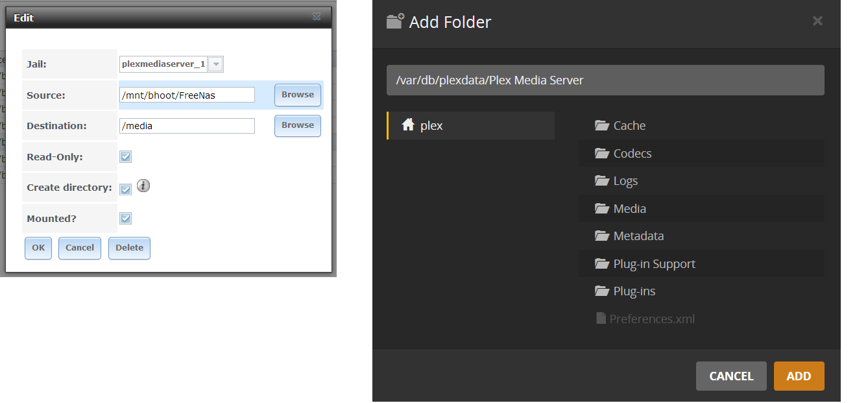Open the Plug-in Support folder
Screen dimensions: 868x403
[701, 263]
